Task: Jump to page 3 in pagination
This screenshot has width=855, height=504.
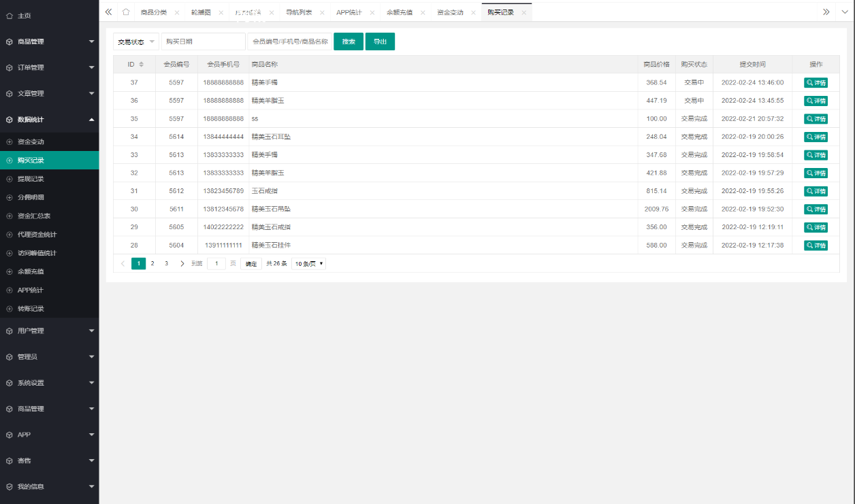Action: coord(166,264)
